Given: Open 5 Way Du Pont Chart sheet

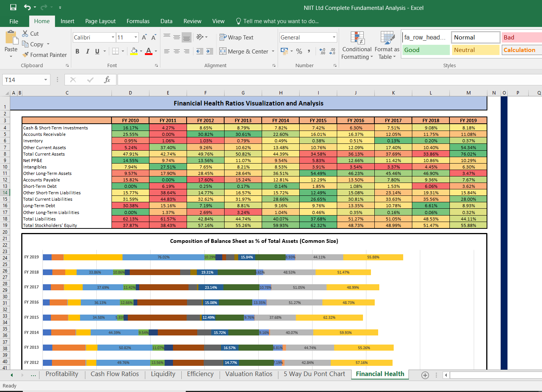Looking at the screenshot, I should (314, 374).
